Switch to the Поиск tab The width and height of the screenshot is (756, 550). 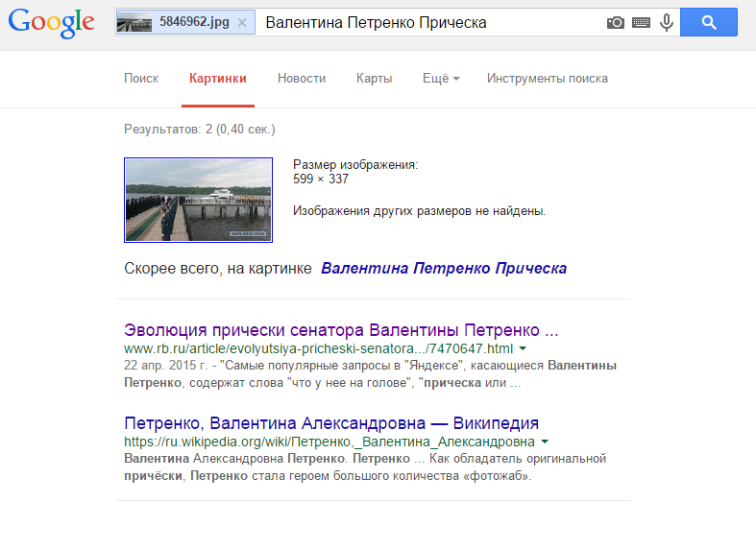click(x=141, y=79)
